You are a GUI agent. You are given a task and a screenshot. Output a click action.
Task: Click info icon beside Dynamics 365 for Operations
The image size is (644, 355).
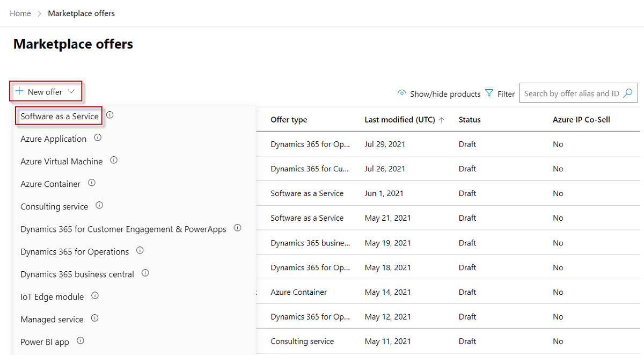pyautogui.click(x=140, y=251)
